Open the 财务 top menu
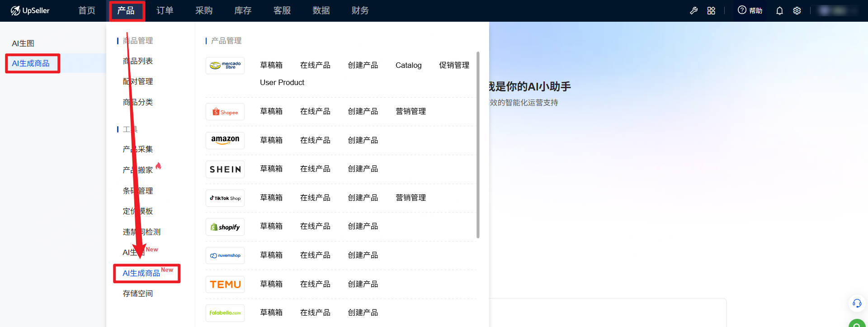Viewport: 868px width, 327px height. pyautogui.click(x=360, y=10)
